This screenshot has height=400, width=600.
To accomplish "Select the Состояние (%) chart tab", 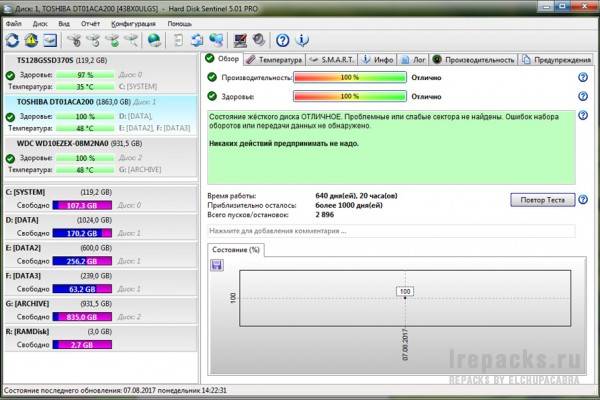I will pyautogui.click(x=236, y=250).
